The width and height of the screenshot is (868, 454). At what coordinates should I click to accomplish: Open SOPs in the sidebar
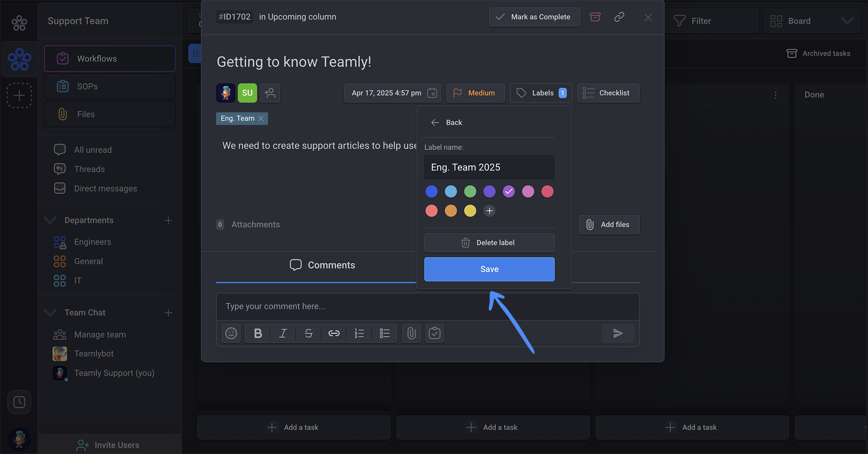pos(110,87)
